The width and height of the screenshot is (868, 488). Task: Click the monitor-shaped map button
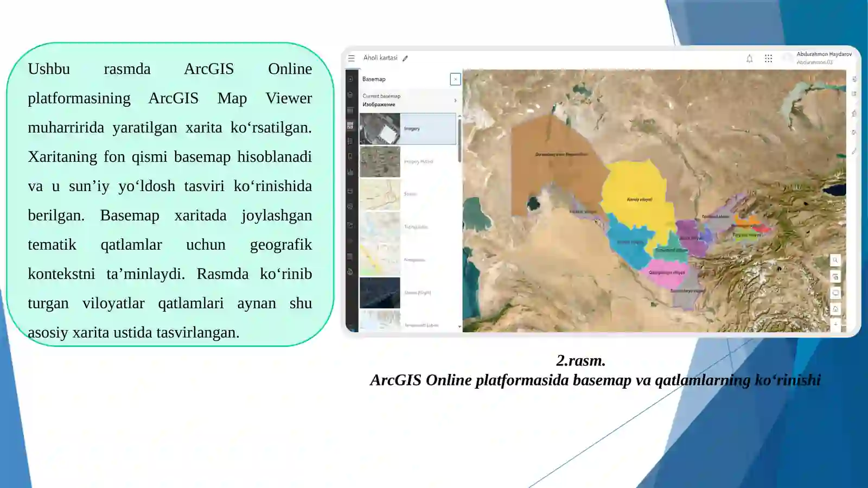[835, 293]
